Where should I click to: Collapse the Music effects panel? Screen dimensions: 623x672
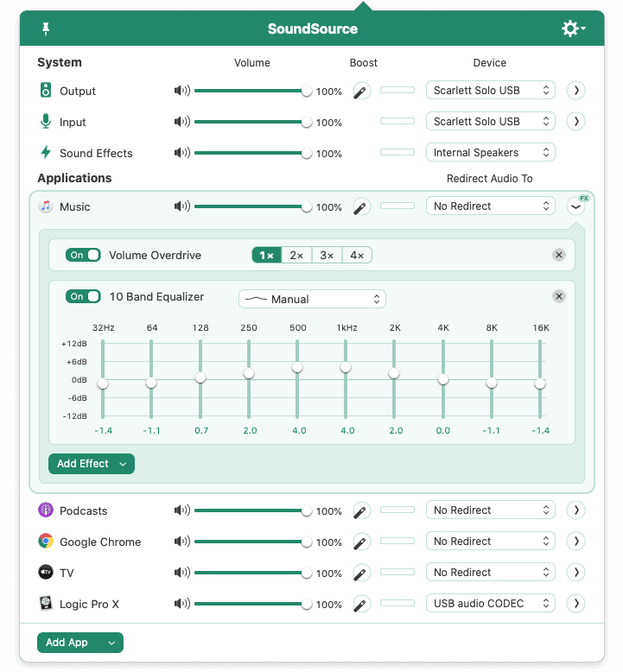(575, 206)
